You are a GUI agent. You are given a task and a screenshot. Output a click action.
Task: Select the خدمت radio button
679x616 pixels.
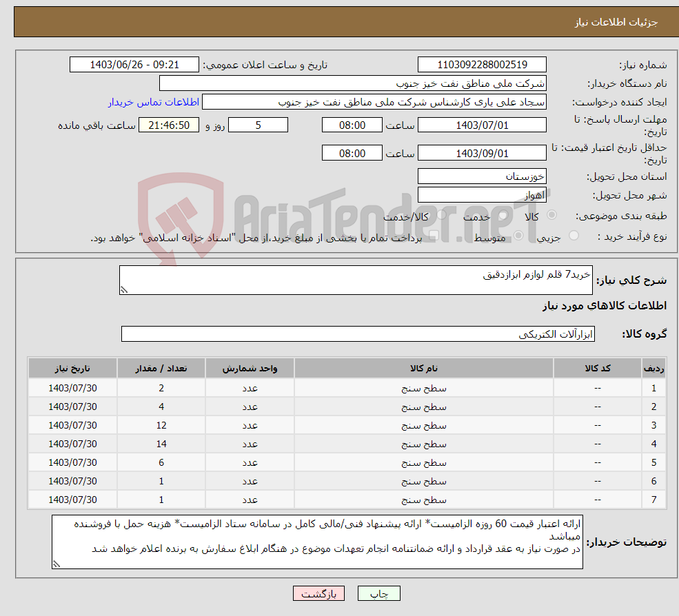pos(503,215)
